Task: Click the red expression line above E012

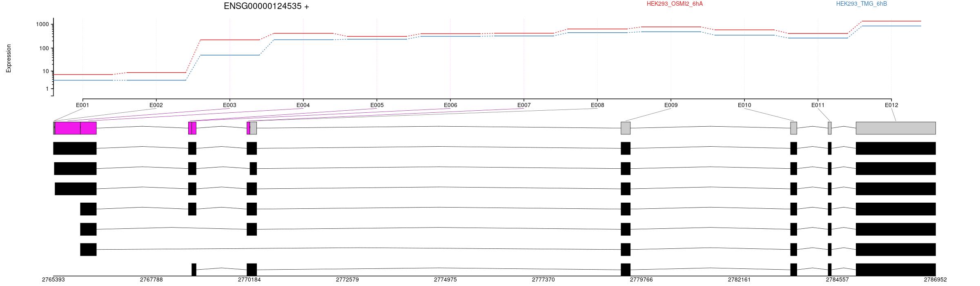Action: [x=891, y=21]
